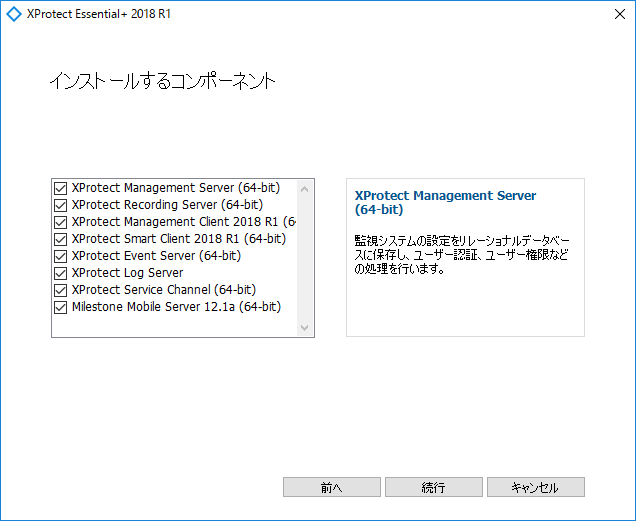Uncheck XProtect Event Server (64-bit) checkbox
The image size is (636, 521).
[60, 256]
